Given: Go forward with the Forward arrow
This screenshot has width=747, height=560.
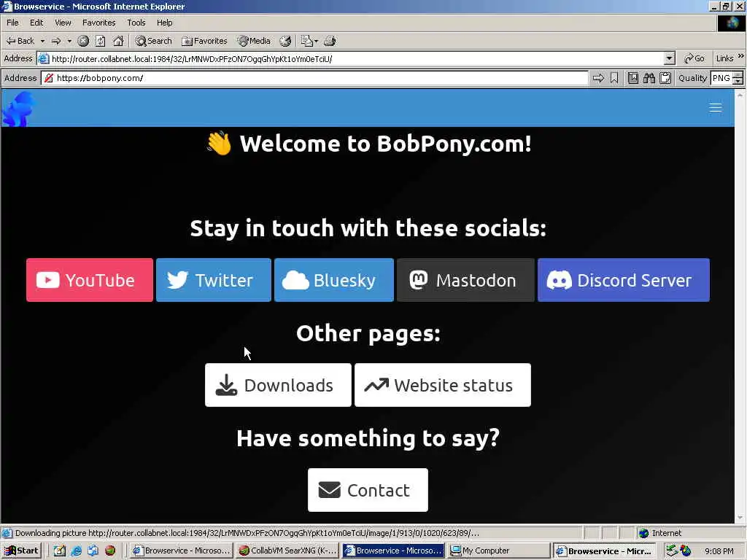Looking at the screenshot, I should click(x=56, y=41).
